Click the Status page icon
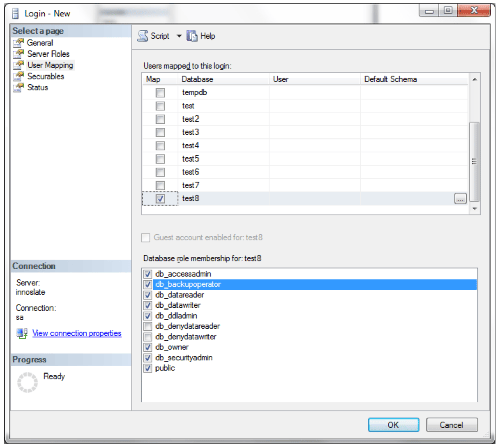Viewport: 500px width, 448px height. click(x=18, y=87)
